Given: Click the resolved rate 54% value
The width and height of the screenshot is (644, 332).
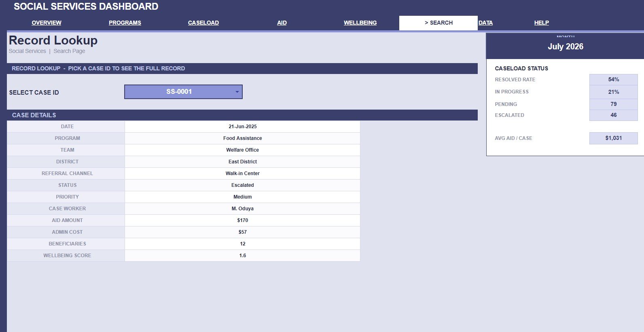Looking at the screenshot, I should [x=614, y=80].
